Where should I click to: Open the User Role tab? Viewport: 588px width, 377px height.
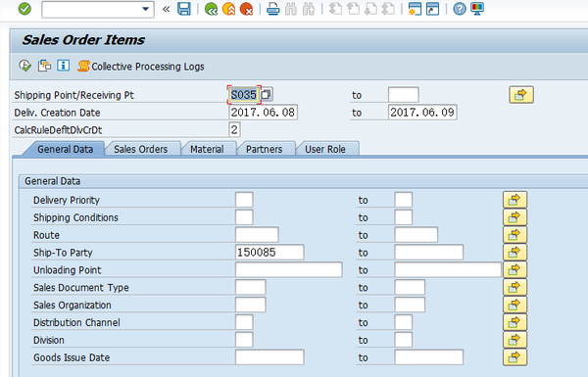pyautogui.click(x=325, y=149)
